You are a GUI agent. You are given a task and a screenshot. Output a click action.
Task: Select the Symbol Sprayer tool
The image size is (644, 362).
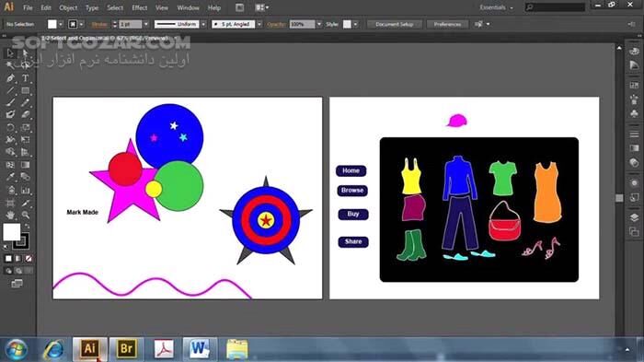click(x=10, y=190)
